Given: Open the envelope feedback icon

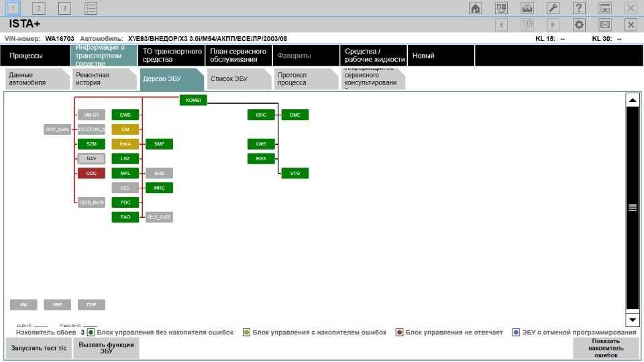Looking at the screenshot, I should click(604, 25).
